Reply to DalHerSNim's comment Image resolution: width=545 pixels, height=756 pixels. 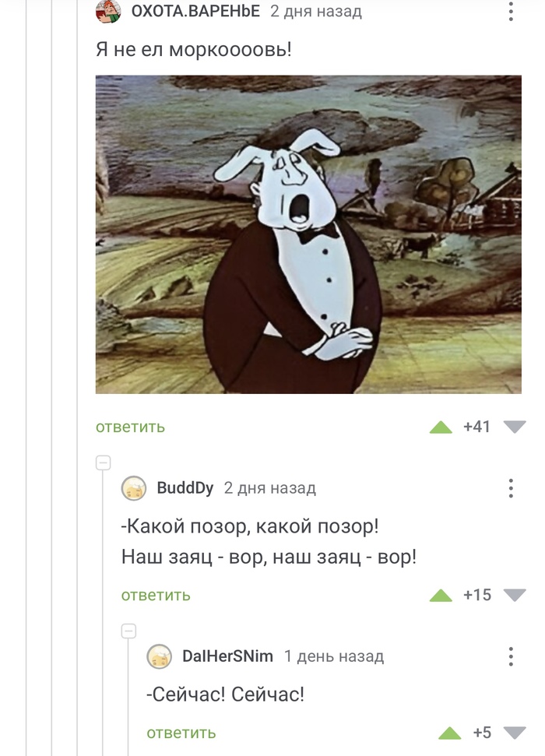[x=181, y=733]
